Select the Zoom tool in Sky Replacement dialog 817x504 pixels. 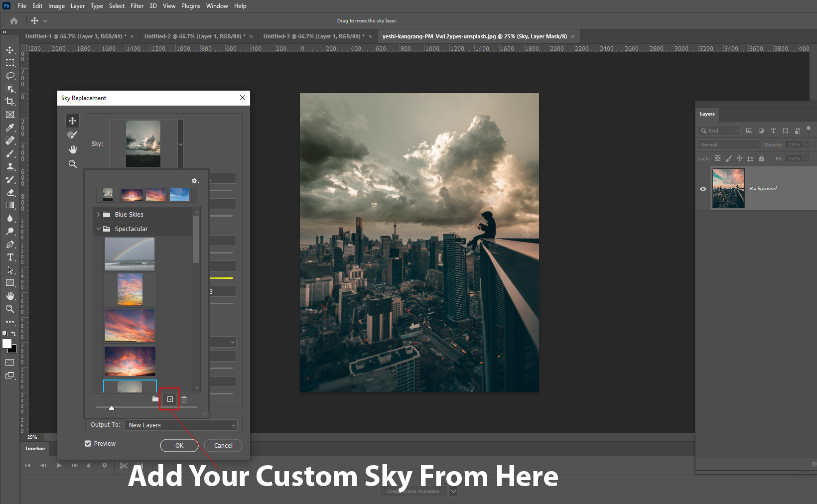72,164
